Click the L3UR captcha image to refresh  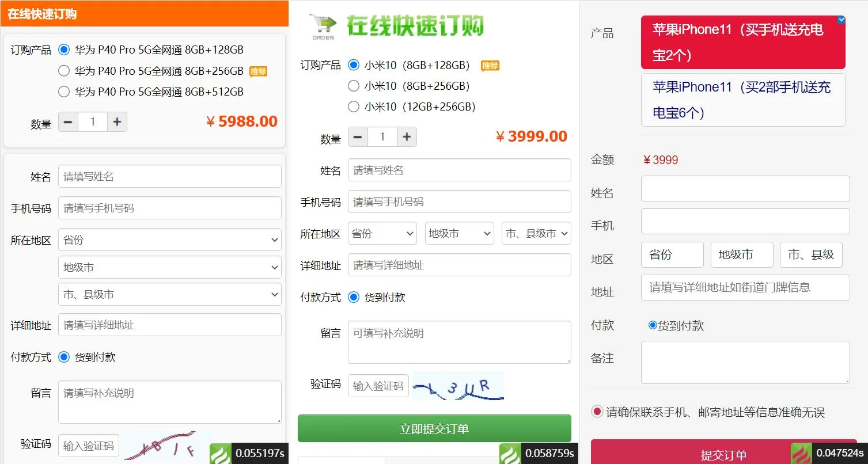coord(458,386)
